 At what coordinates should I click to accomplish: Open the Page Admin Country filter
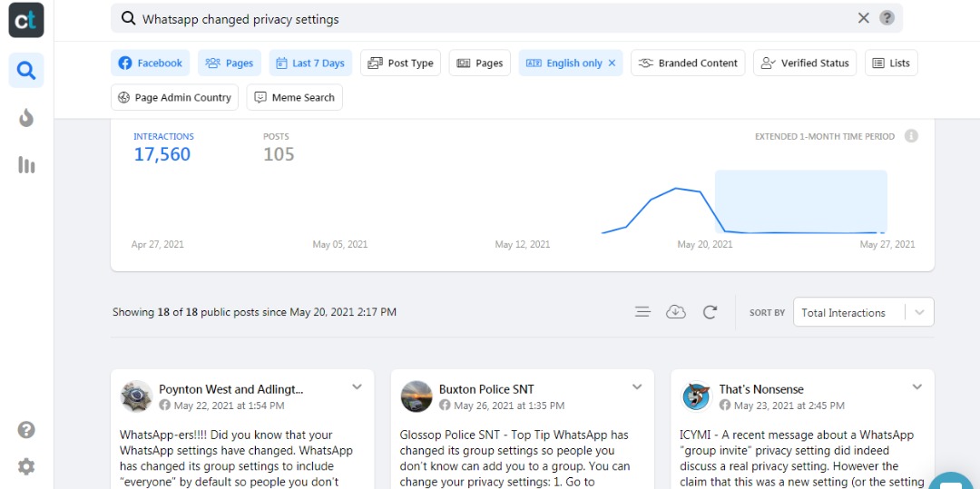pos(174,97)
